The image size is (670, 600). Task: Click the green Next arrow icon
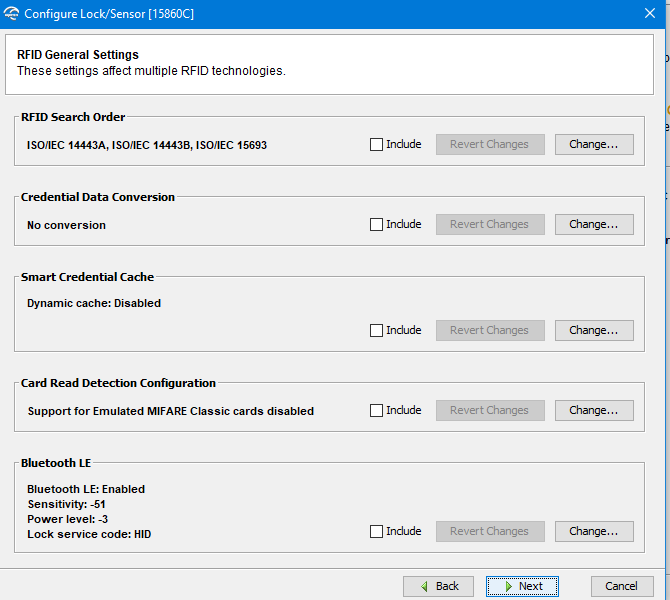(x=508, y=586)
